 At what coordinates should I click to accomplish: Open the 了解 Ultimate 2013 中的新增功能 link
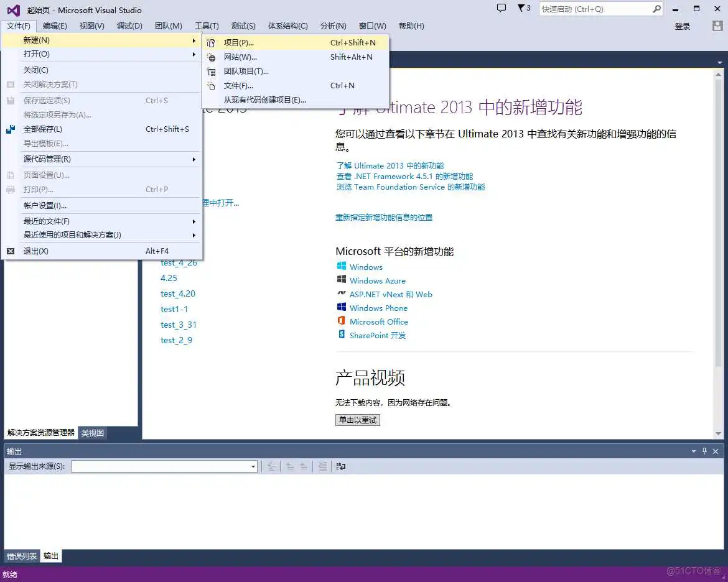click(391, 165)
